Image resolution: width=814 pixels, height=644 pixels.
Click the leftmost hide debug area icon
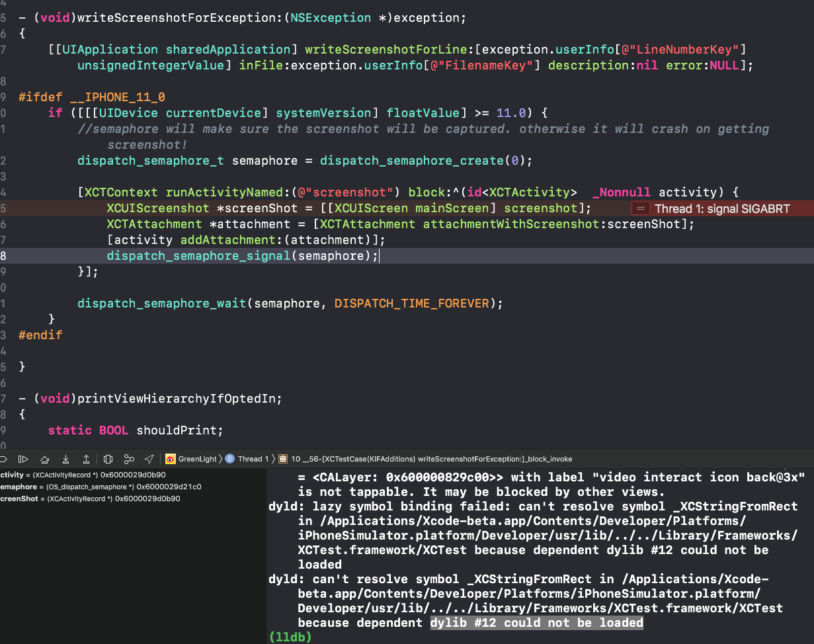[5, 459]
